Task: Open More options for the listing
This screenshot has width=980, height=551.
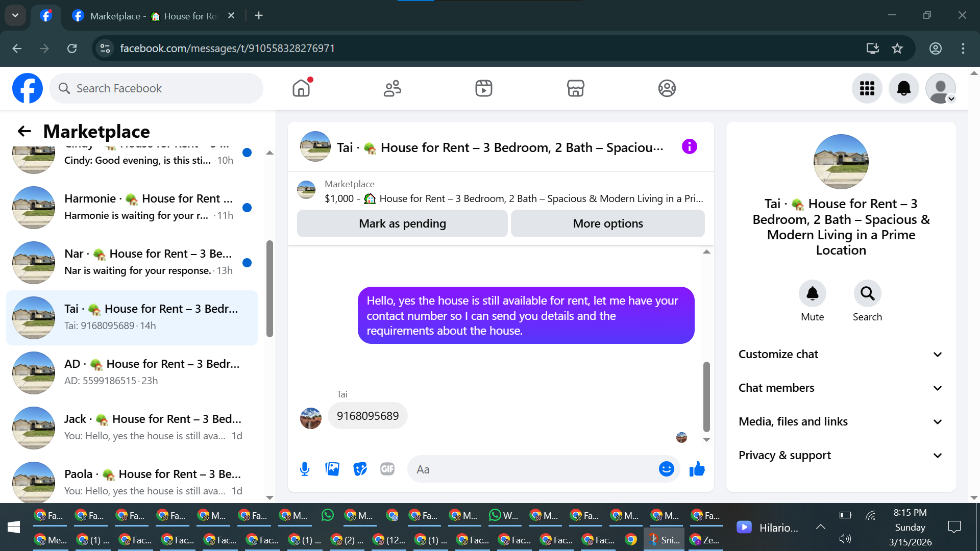Action: [x=607, y=223]
